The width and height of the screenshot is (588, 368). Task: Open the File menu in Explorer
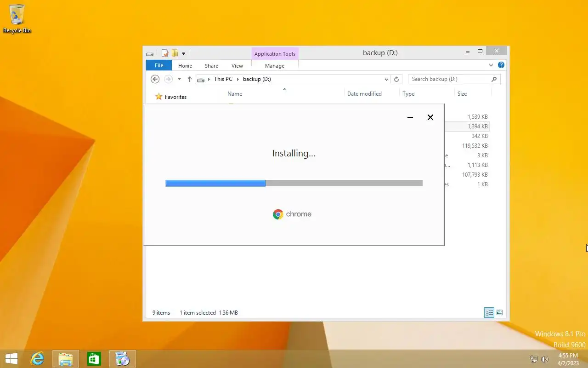point(159,65)
